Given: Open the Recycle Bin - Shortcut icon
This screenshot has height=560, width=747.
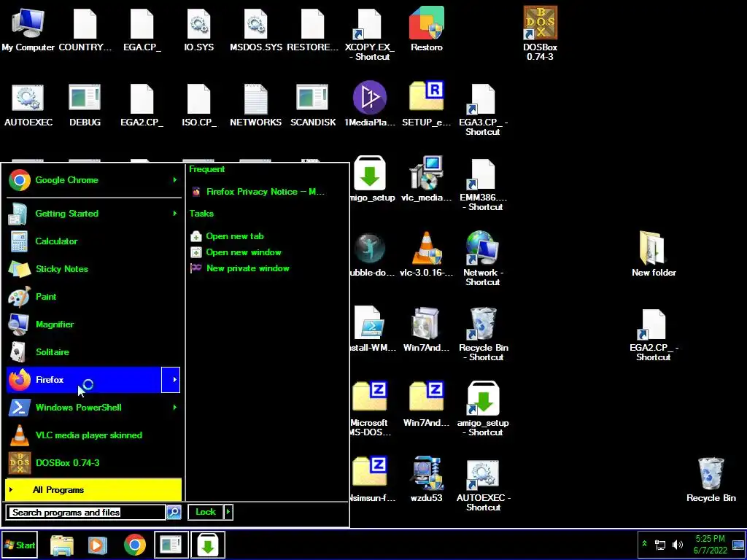Looking at the screenshot, I should [x=483, y=334].
